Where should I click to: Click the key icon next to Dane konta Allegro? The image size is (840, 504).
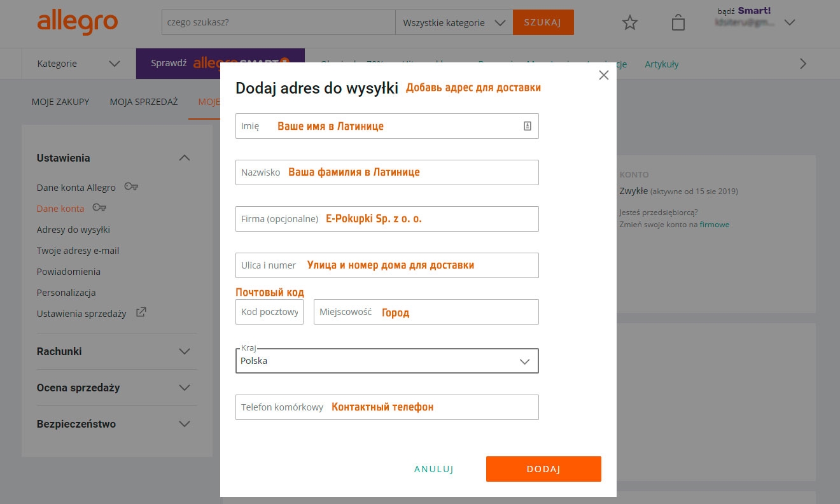coord(131,187)
